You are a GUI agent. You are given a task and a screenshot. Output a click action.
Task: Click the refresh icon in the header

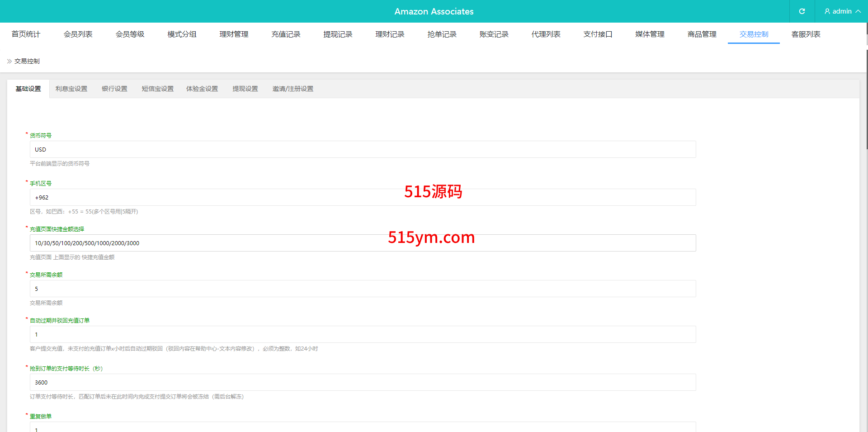802,11
